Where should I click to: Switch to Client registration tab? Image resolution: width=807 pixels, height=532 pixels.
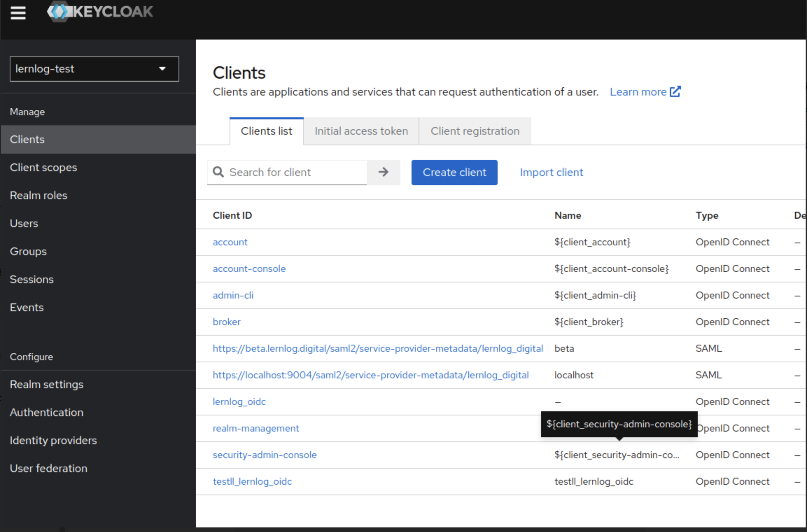click(475, 131)
